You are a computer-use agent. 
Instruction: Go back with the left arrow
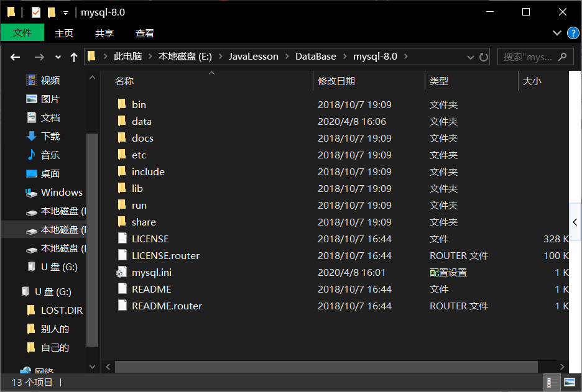pos(15,57)
